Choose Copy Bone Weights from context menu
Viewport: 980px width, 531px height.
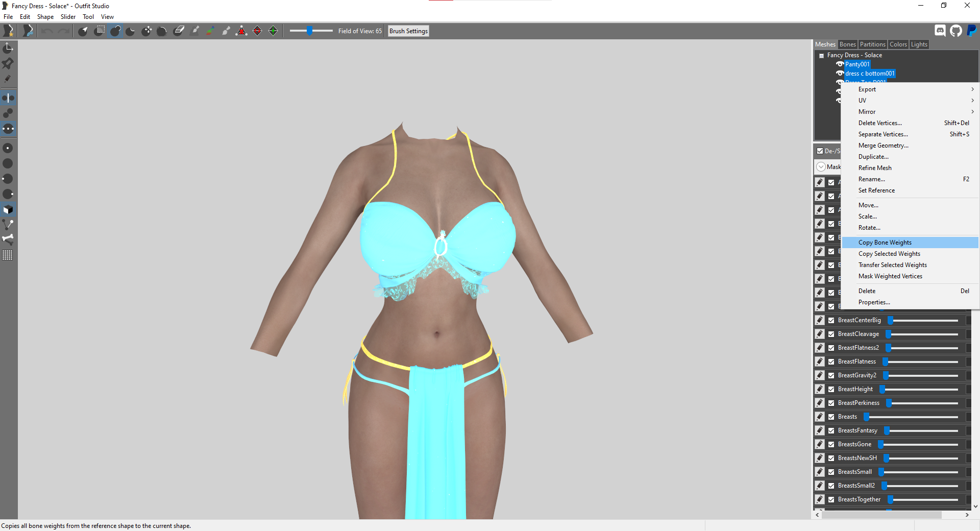point(910,243)
